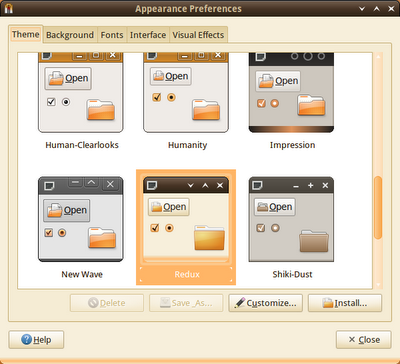Click the yellow folder icon in Redux preview
The image size is (400, 364).
point(209,238)
